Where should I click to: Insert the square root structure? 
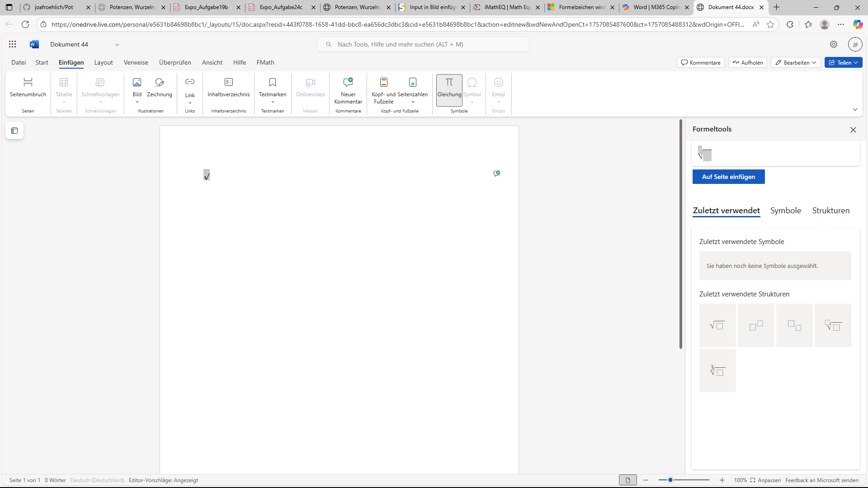tap(717, 325)
